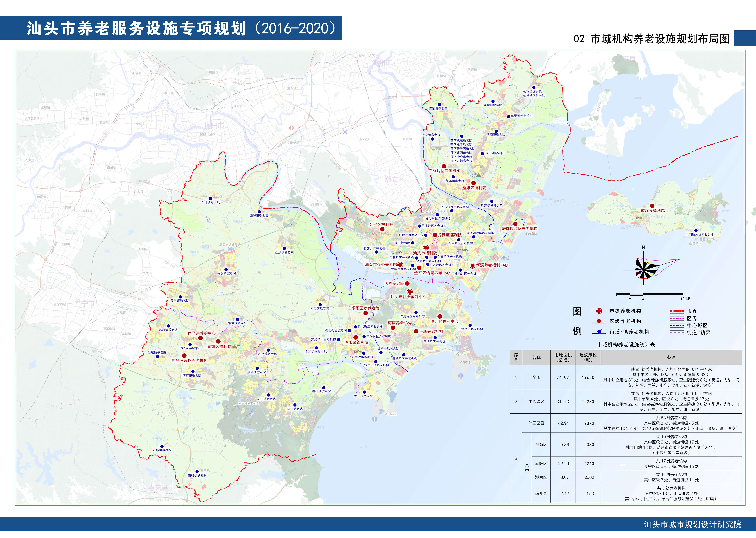Viewport: 756px width, 538px height.
Task: Click the 汕头市养老服务设施专项规划 title banner
Action: coord(171,28)
